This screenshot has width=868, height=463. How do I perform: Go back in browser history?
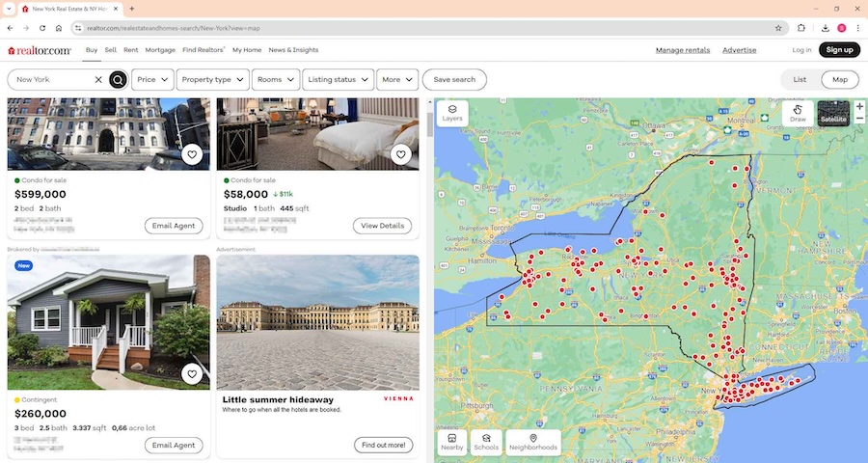pos(10,28)
